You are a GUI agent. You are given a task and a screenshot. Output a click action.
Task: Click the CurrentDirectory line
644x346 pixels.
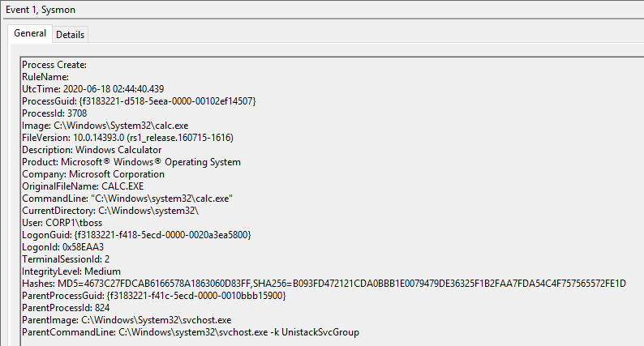[110, 211]
